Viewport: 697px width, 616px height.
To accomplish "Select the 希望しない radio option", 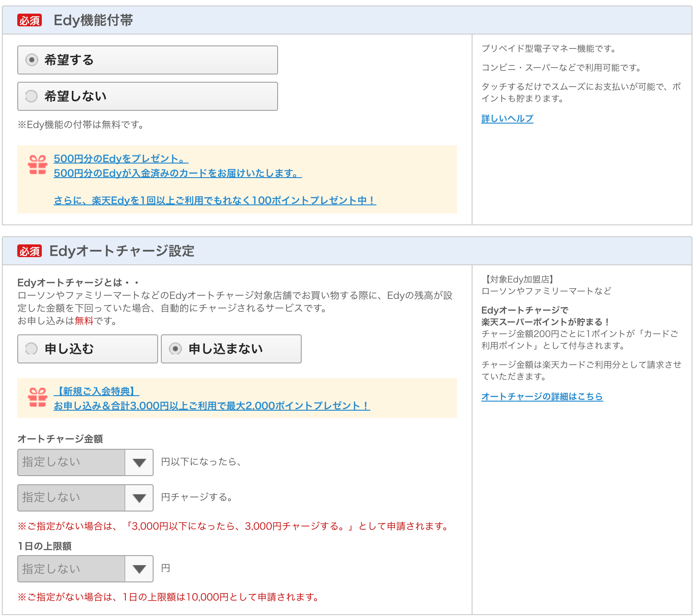I will (147, 96).
